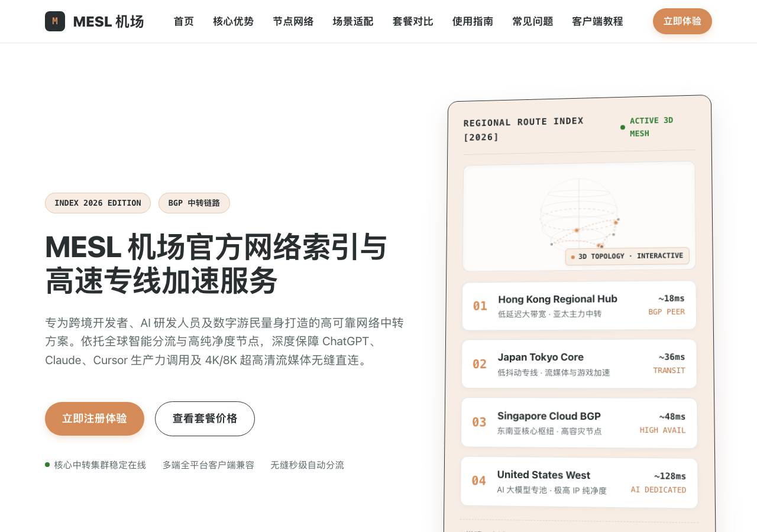Click the MESL 机场 brand name

click(x=108, y=21)
